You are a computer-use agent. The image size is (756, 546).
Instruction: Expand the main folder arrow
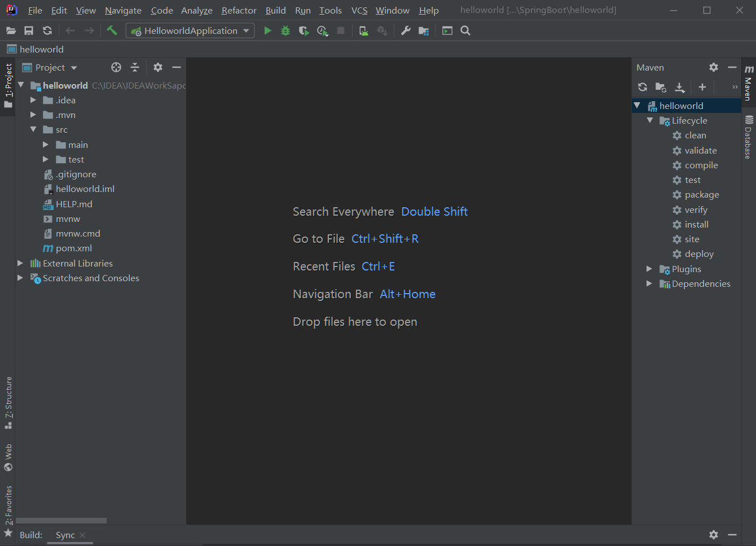(x=46, y=145)
